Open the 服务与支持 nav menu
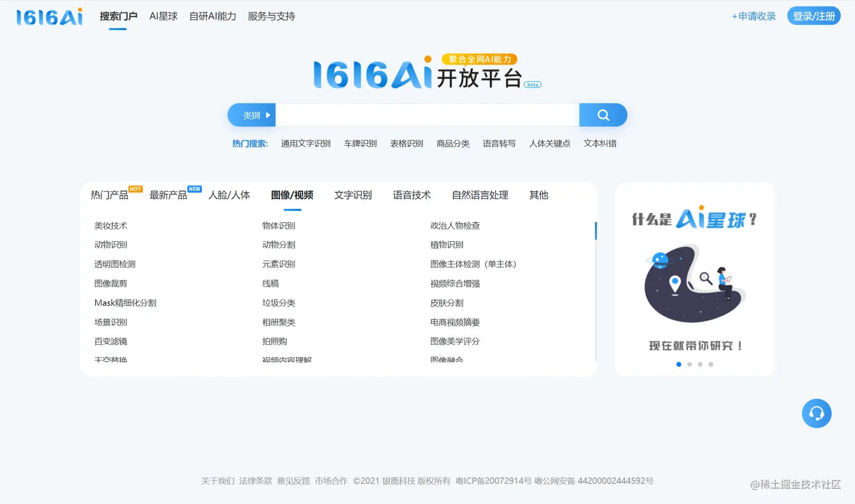 (x=271, y=16)
